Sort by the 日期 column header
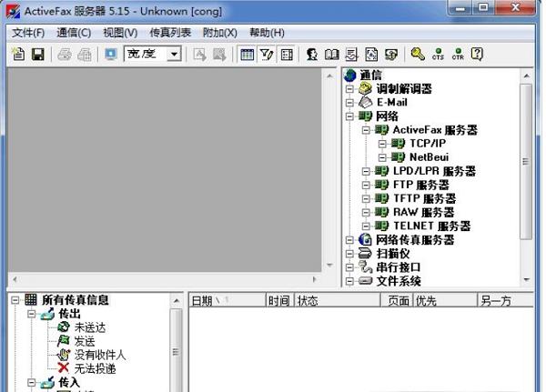This screenshot has width=546, height=392. click(x=227, y=300)
